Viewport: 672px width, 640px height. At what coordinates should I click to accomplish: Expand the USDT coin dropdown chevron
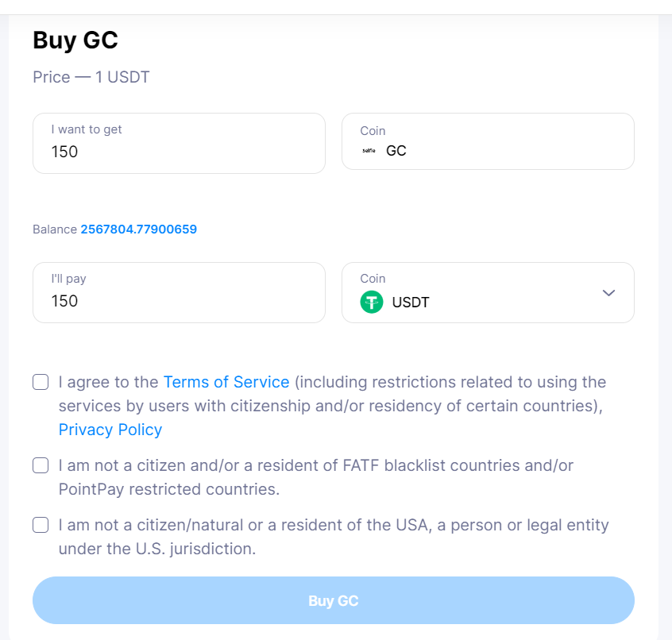pos(608,293)
